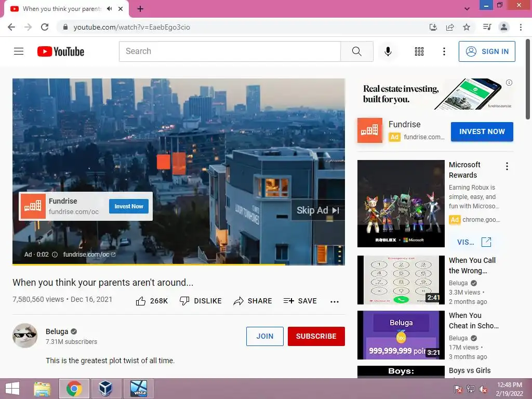Open fundrise.com/oc link in player
The height and width of the screenshot is (399, 532).
pos(89,255)
